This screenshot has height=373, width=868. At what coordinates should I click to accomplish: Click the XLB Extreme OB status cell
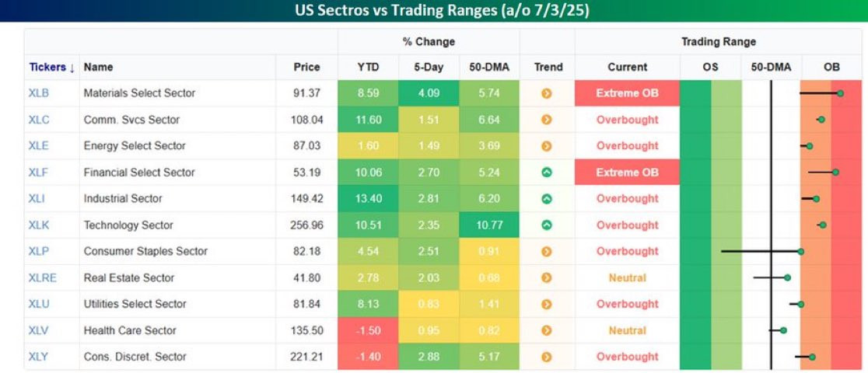tap(627, 93)
